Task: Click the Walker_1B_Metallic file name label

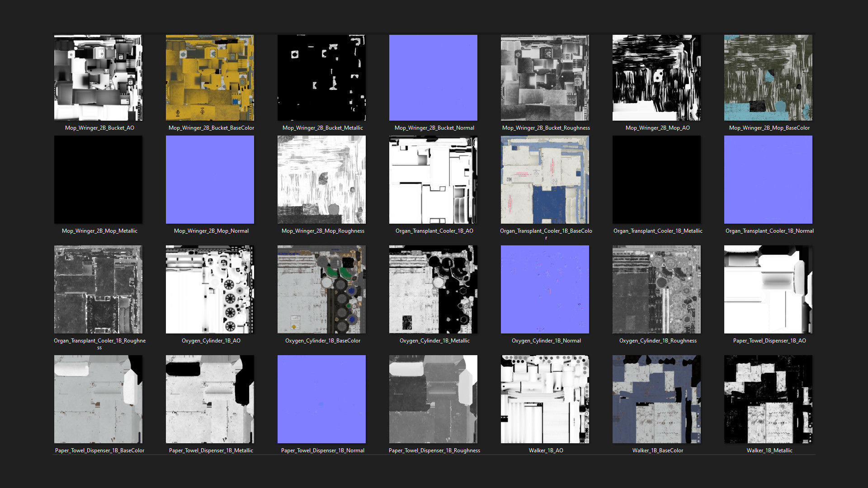Action: coord(769,450)
